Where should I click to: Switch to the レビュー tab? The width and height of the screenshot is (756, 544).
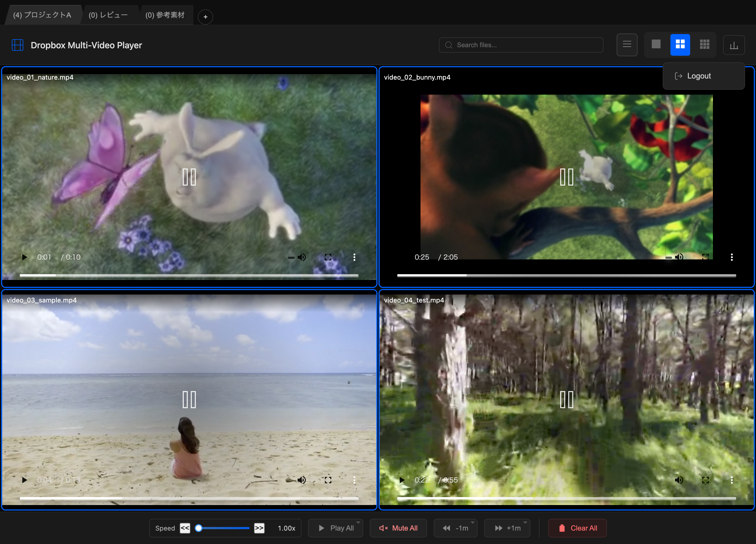[108, 15]
